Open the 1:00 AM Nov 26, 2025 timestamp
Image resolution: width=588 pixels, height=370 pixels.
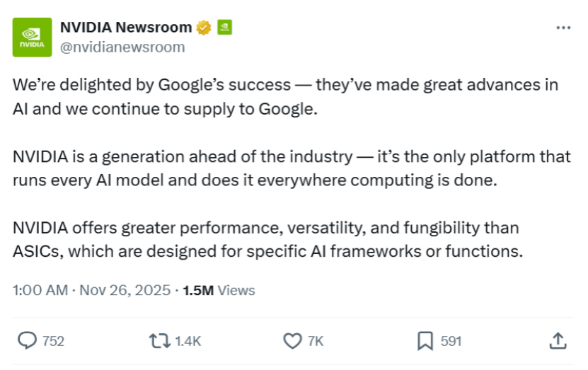[x=92, y=290]
